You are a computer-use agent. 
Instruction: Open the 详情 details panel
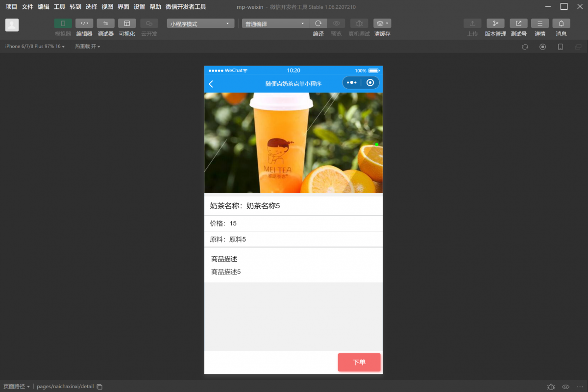[540, 24]
